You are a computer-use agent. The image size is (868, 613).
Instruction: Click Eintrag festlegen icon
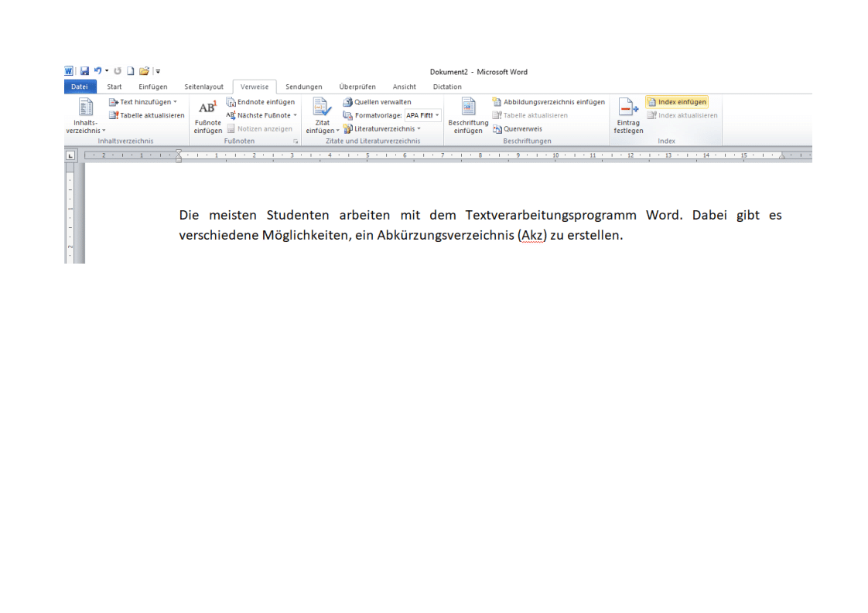click(x=628, y=107)
